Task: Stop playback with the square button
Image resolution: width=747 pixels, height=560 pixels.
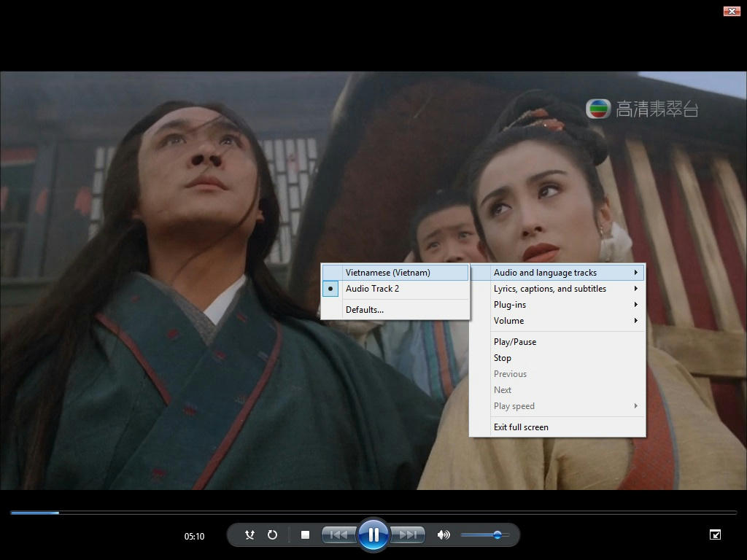Action: (x=306, y=534)
